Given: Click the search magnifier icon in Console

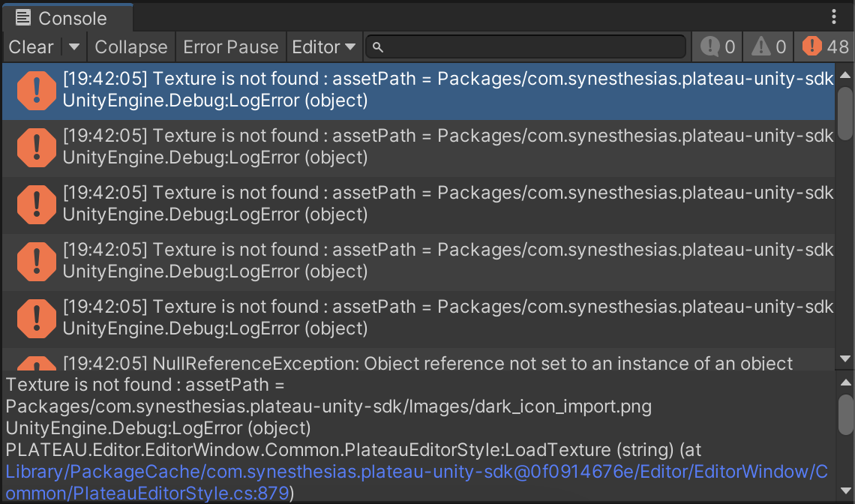Looking at the screenshot, I should click(x=377, y=46).
